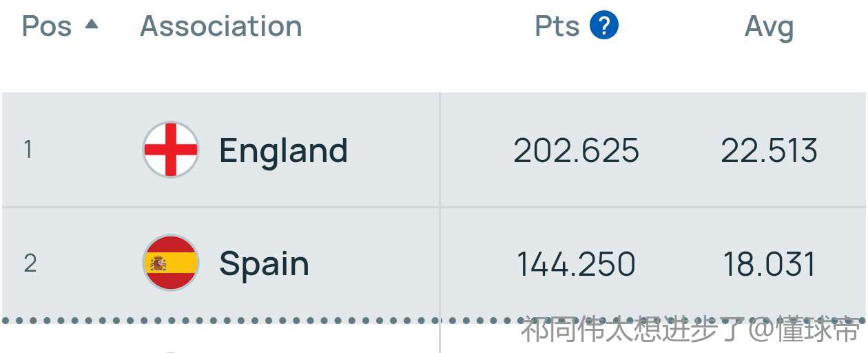
Task: Toggle the Pos sort arrow
Action: (91, 25)
